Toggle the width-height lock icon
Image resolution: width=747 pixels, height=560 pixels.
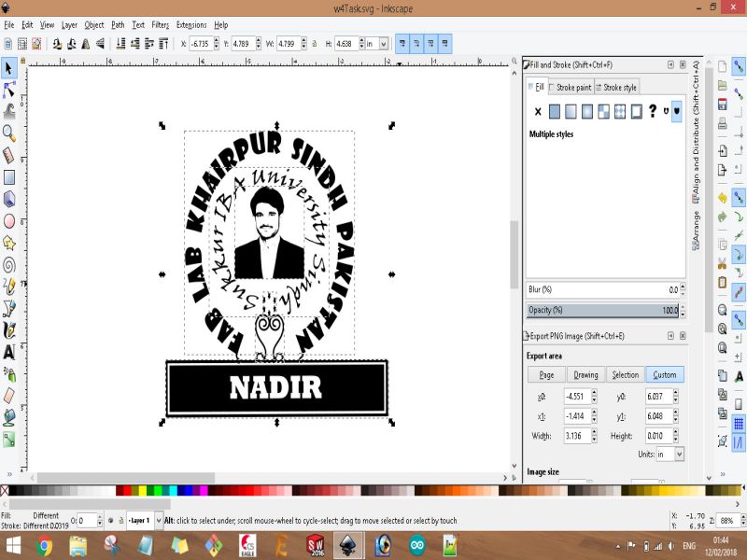click(315, 44)
